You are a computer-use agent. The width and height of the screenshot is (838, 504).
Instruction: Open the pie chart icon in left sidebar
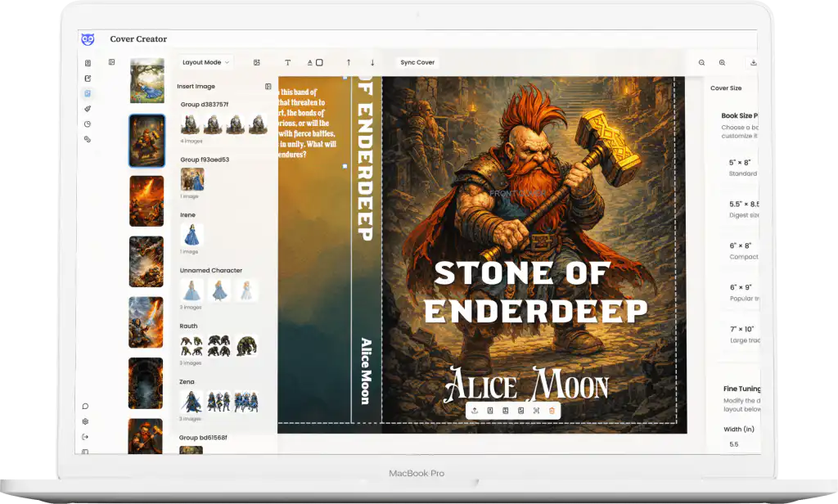click(x=88, y=124)
